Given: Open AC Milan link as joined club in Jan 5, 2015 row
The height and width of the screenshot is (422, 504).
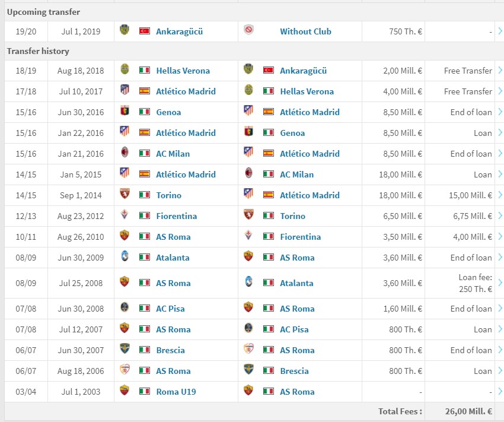Looking at the screenshot, I should click(x=296, y=174).
